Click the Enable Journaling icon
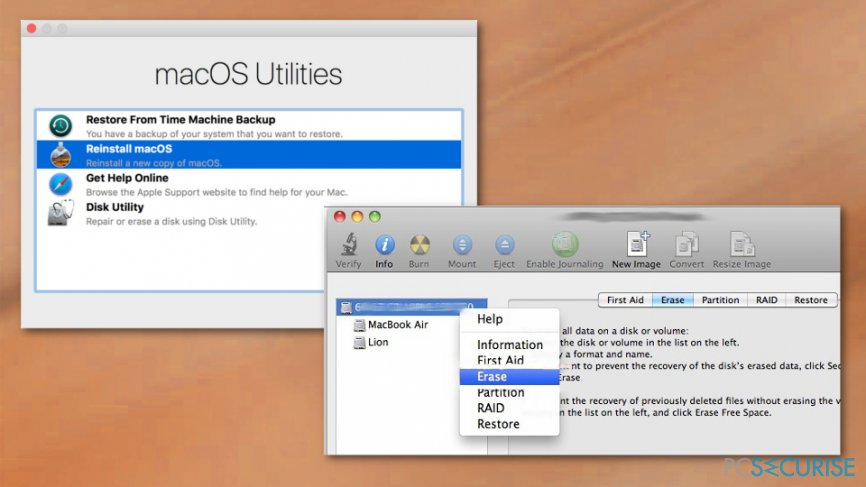The image size is (866, 487). point(564,244)
